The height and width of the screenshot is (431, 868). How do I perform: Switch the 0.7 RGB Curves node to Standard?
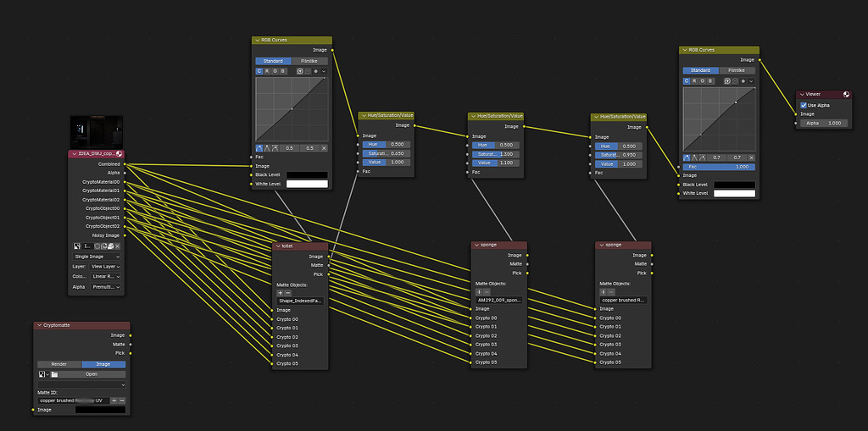[x=701, y=70]
